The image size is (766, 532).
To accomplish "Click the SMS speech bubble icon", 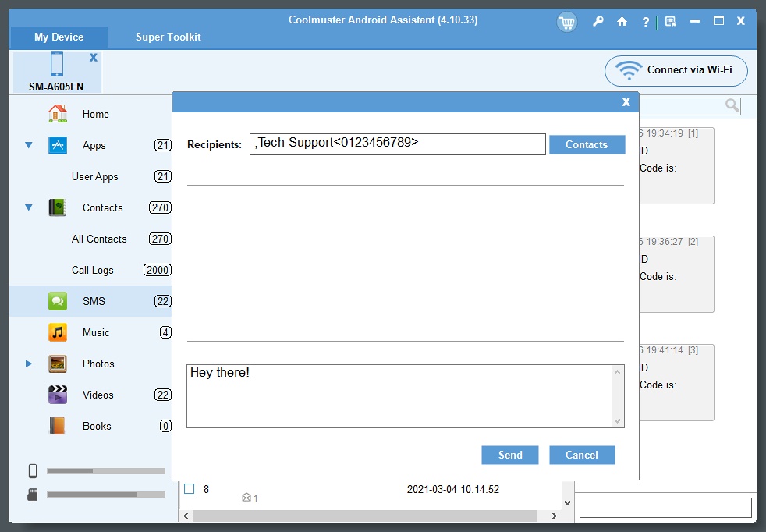I will tap(58, 301).
